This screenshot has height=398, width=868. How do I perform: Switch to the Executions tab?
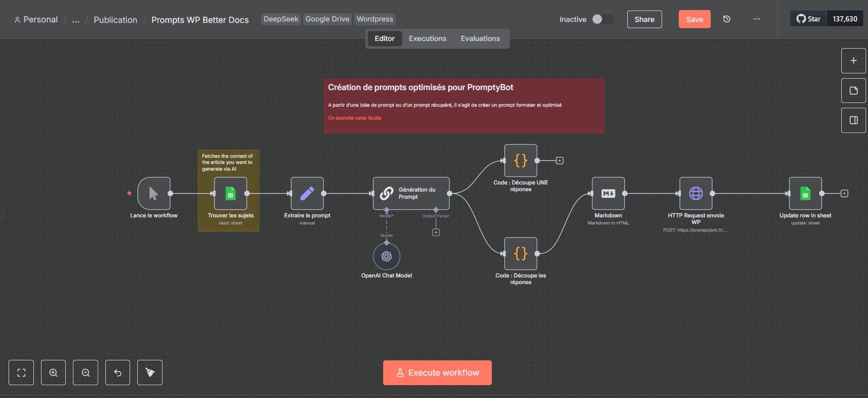click(427, 39)
